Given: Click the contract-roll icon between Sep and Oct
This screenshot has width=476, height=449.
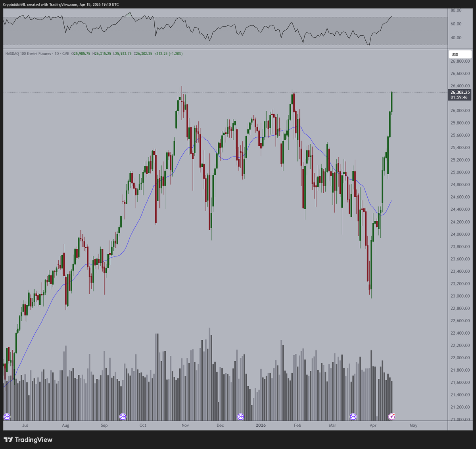Looking at the screenshot, I should pos(123,416).
